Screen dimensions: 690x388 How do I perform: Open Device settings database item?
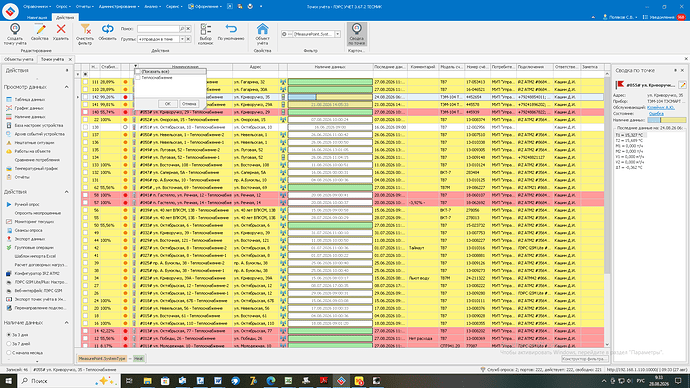[x=39, y=125]
